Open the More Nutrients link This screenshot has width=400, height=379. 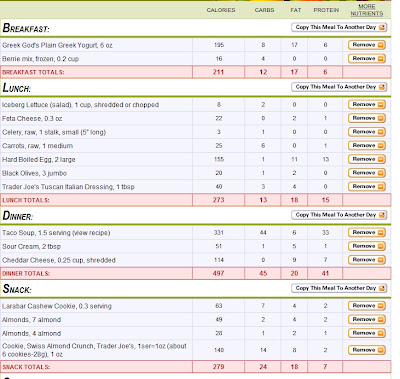coord(367,10)
